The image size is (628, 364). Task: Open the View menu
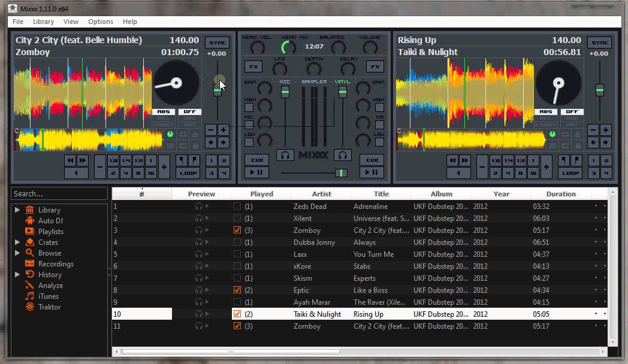tap(71, 22)
